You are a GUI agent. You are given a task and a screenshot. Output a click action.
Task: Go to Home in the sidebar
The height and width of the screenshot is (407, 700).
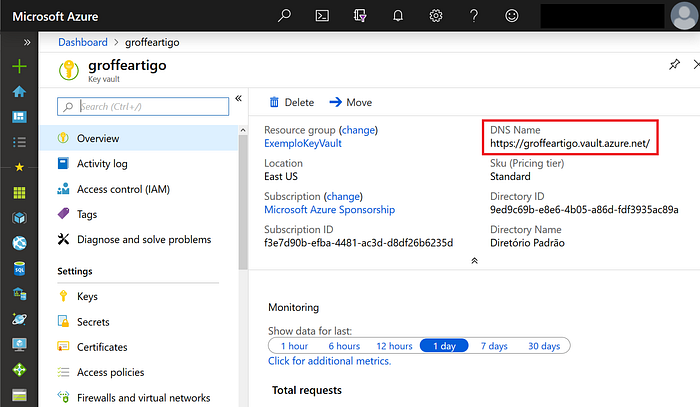19,91
